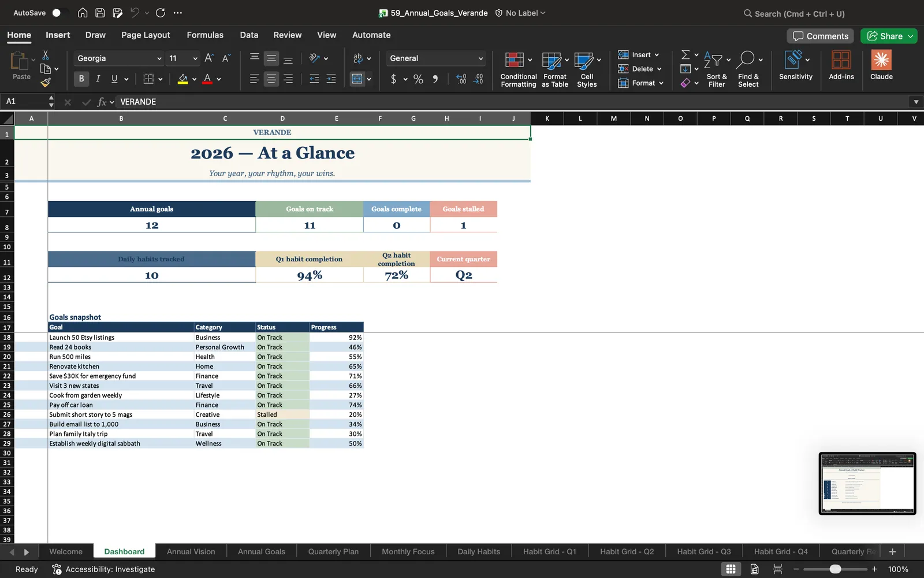Toggle middle vertical alignment
The image size is (924, 578).
(271, 58)
